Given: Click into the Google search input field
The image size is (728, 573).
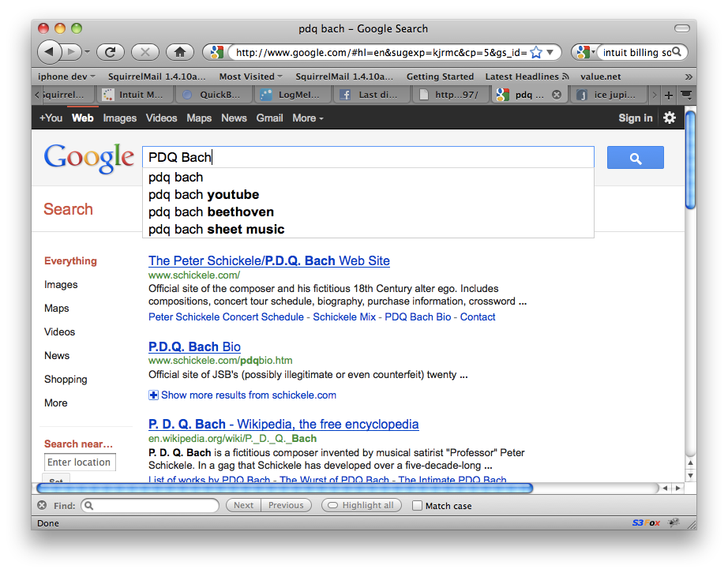Looking at the screenshot, I should click(x=368, y=157).
